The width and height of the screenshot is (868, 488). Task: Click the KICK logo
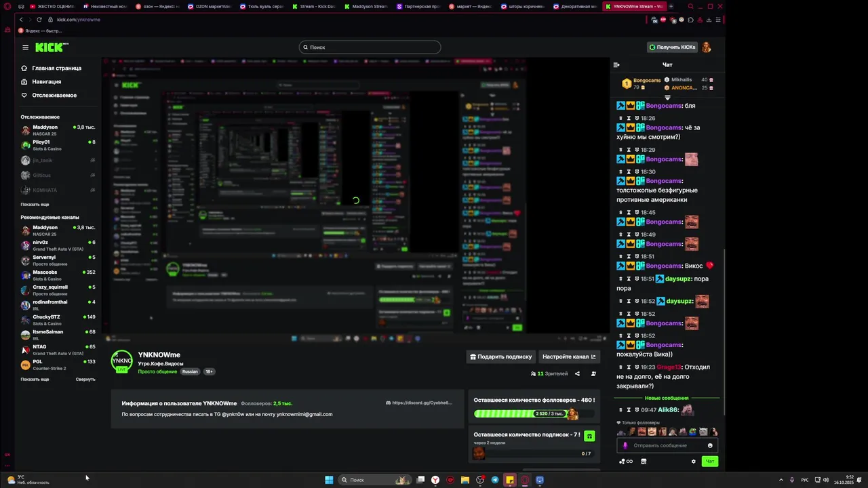click(x=52, y=47)
